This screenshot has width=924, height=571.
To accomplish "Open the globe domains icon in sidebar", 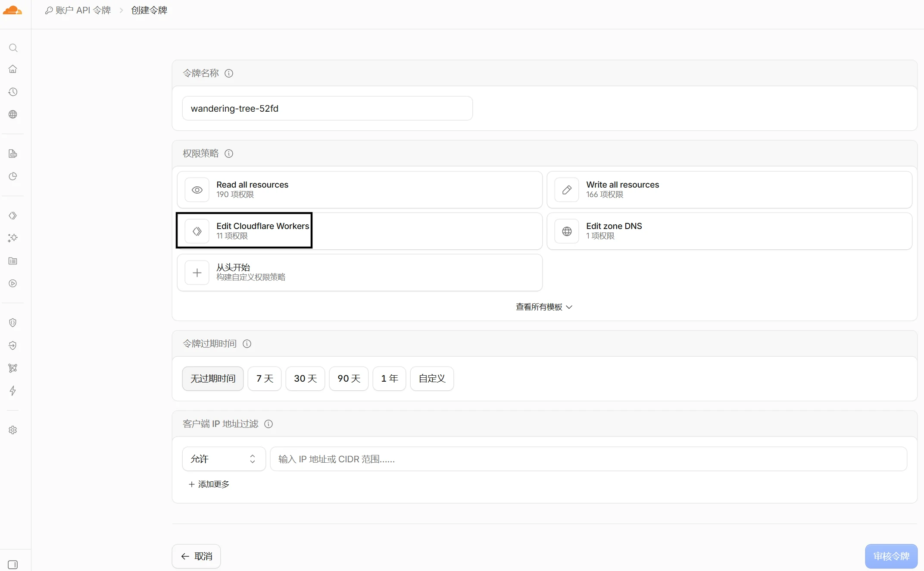I will 13,114.
